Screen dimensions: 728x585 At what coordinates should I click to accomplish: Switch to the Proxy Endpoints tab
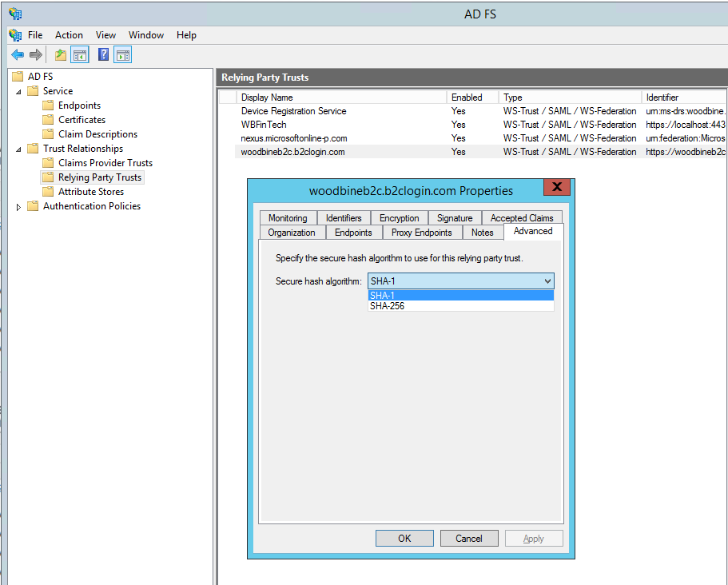tap(422, 232)
